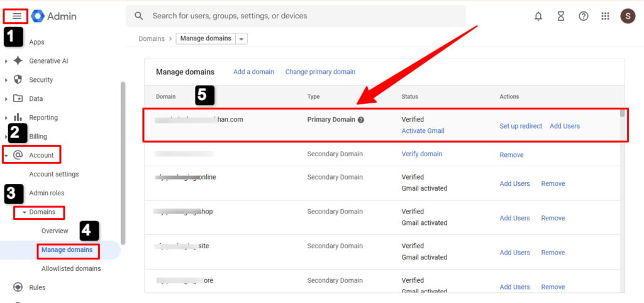Select Allowlisted domains in sidebar
Image resolution: width=644 pixels, height=303 pixels.
point(71,268)
